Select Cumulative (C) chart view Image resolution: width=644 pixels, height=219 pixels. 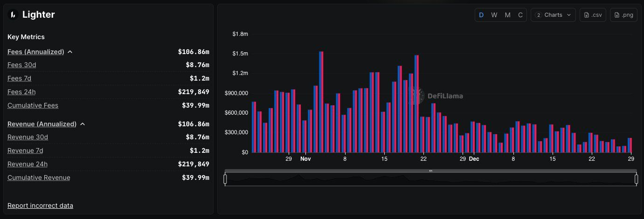point(520,15)
